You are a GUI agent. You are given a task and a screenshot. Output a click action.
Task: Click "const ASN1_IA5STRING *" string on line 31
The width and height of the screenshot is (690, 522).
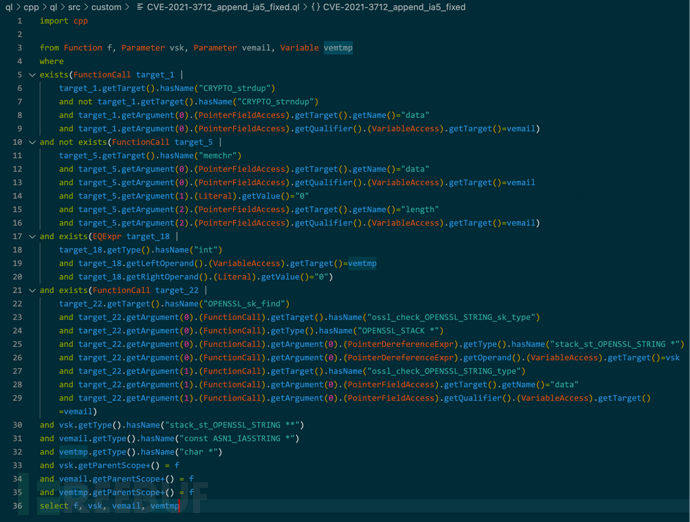(235, 438)
